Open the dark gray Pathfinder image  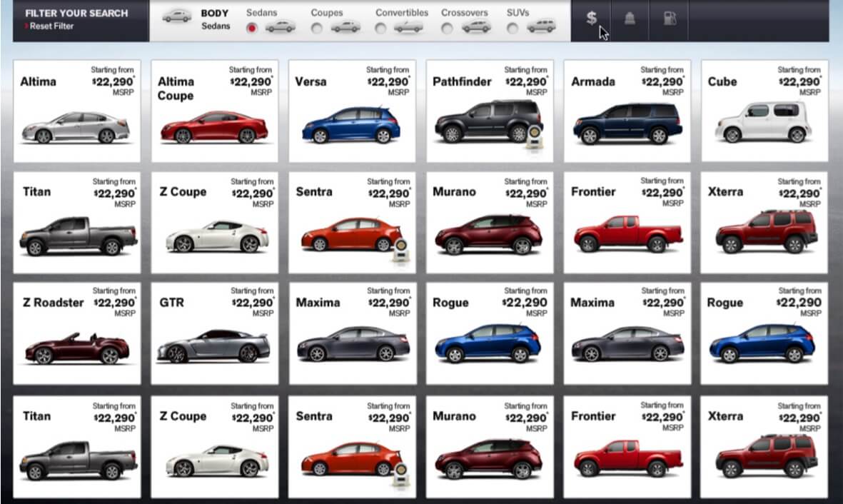pos(487,121)
